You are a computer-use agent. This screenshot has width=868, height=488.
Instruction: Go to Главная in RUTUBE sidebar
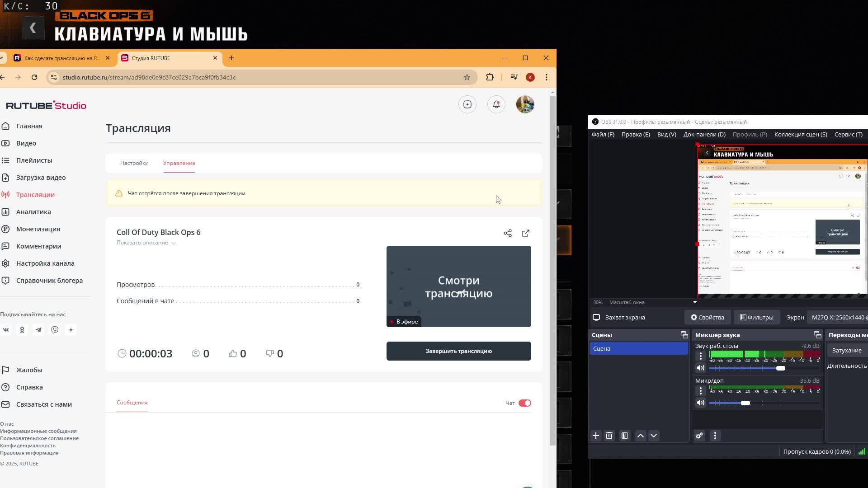tap(29, 126)
